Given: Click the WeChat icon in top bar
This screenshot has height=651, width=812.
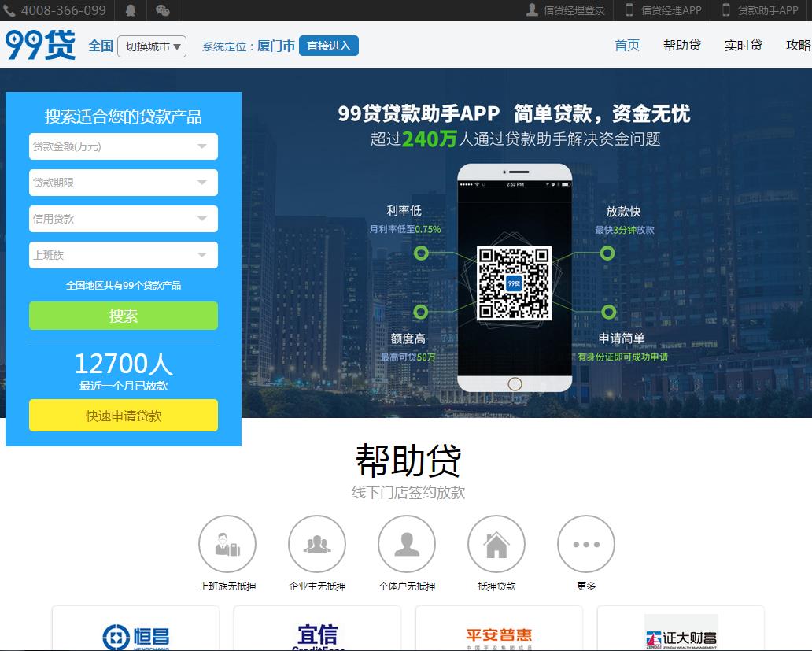Looking at the screenshot, I should click(x=163, y=10).
